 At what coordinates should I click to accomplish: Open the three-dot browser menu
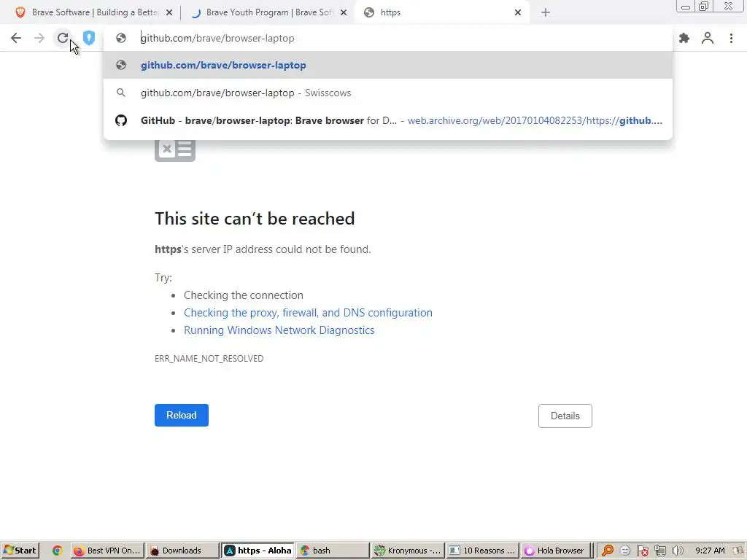pyautogui.click(x=731, y=38)
